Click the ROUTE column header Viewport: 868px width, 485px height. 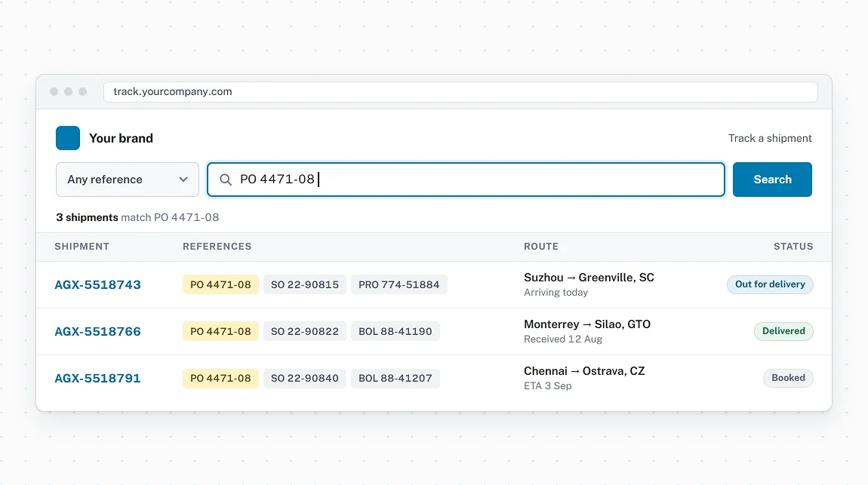541,247
